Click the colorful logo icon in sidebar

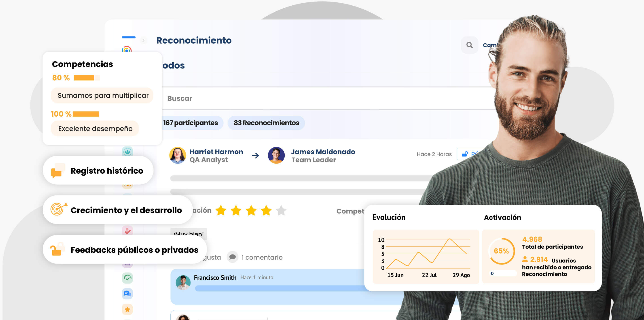pyautogui.click(x=127, y=49)
